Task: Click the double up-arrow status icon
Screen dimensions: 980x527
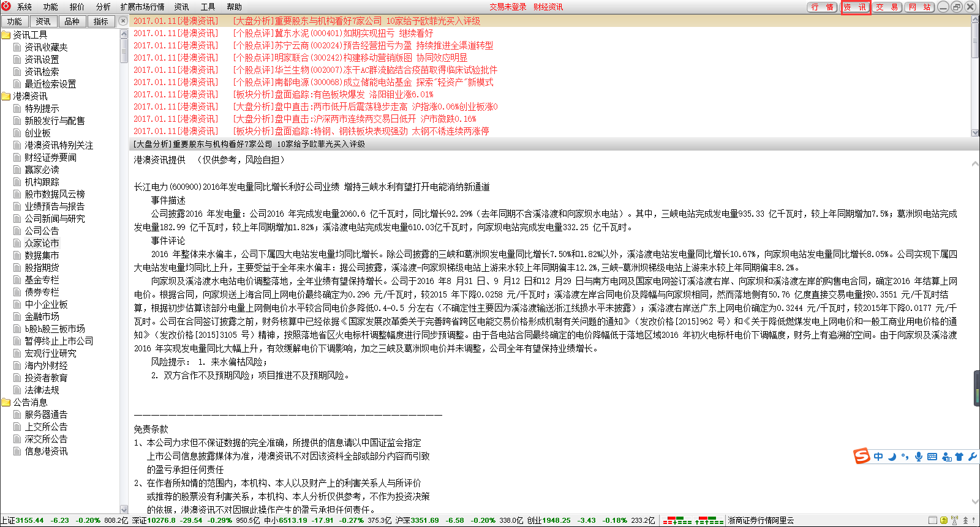Action: [x=966, y=521]
